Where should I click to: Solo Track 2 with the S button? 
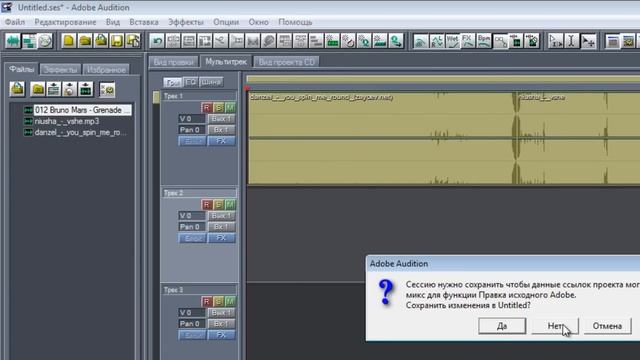click(x=218, y=204)
